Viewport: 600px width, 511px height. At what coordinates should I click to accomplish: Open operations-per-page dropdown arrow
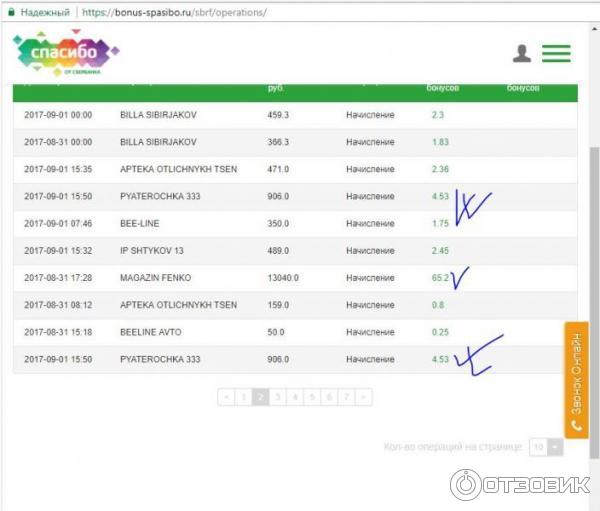click(555, 447)
